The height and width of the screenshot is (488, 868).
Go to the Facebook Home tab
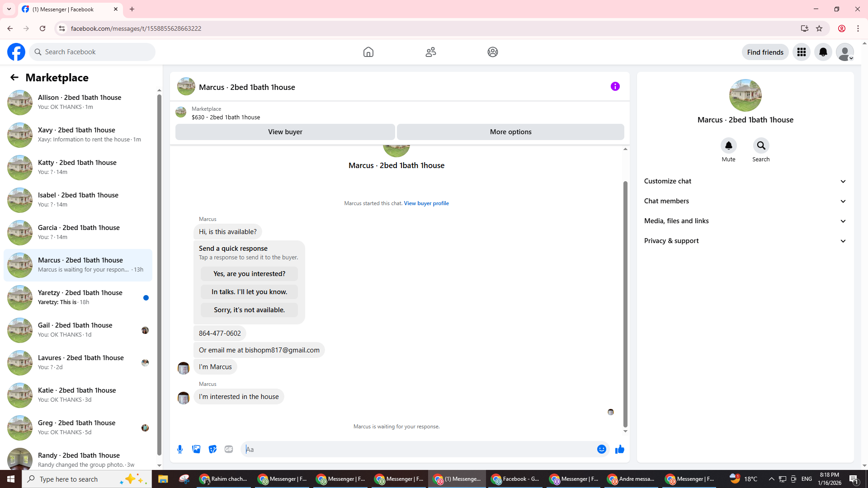368,52
